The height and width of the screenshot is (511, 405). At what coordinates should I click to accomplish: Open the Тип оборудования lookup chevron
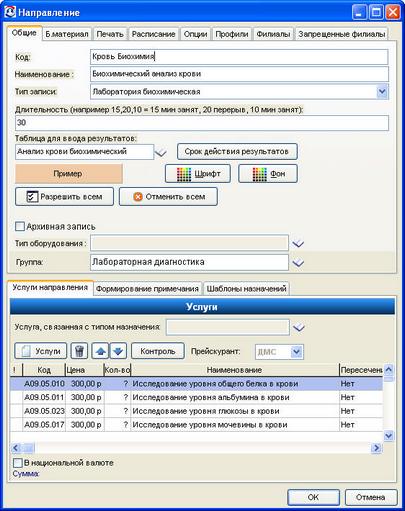click(x=298, y=244)
